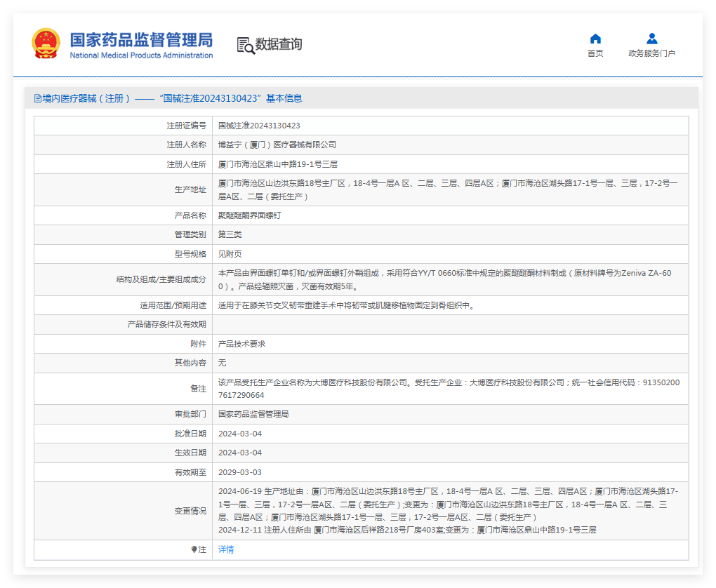The height and width of the screenshot is (588, 716).
Task: Select registration number value 国械注准20243130423
Action: click(x=259, y=126)
